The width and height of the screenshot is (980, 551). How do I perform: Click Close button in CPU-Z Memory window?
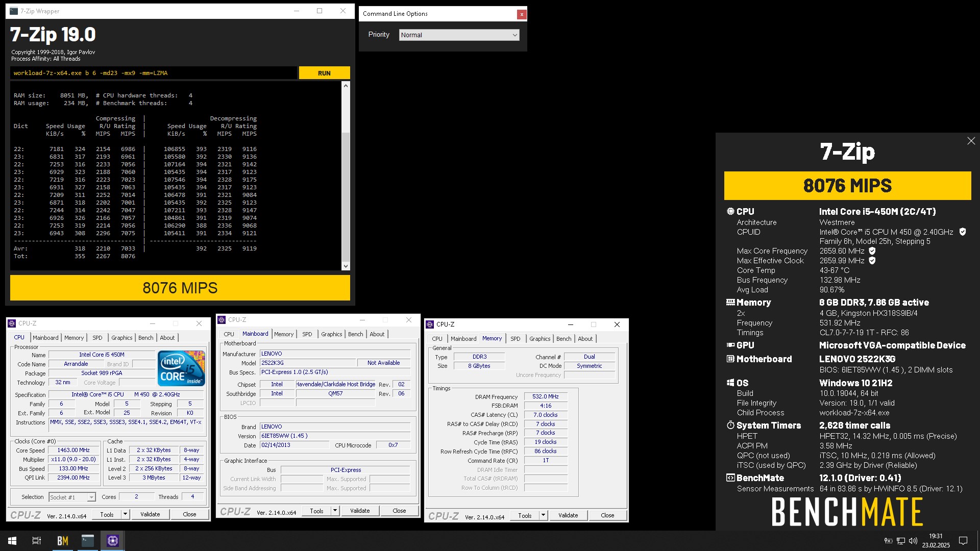607,515
